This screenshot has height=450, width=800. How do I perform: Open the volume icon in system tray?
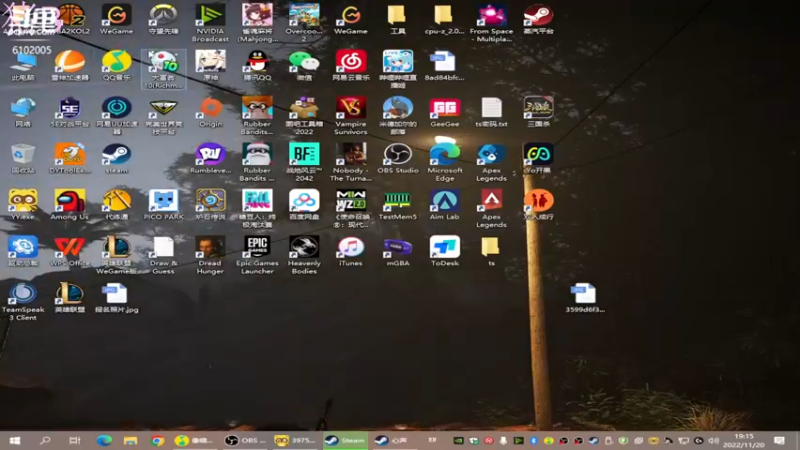[x=713, y=440]
